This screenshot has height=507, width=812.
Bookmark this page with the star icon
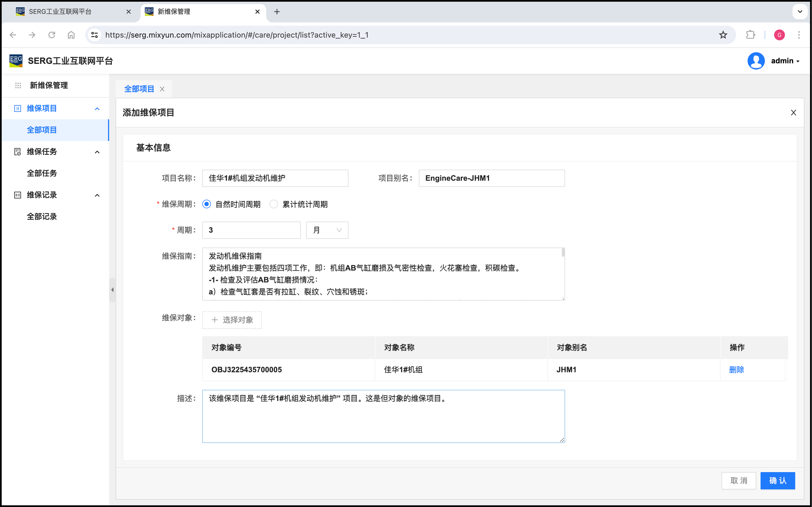723,35
